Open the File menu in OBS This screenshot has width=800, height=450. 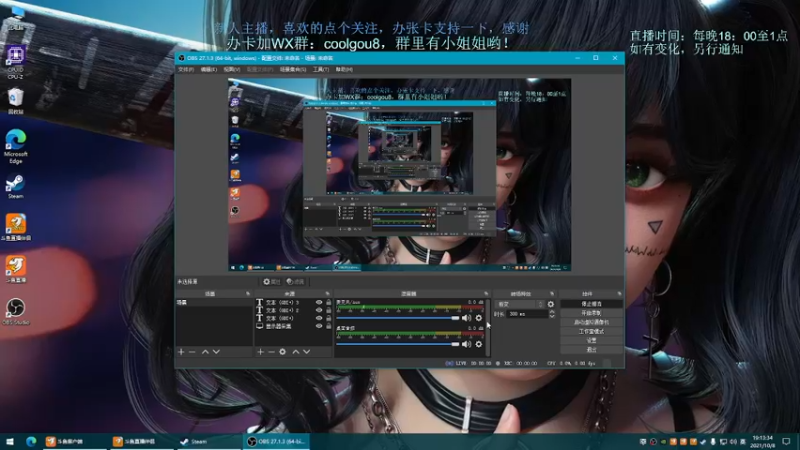coord(186,69)
